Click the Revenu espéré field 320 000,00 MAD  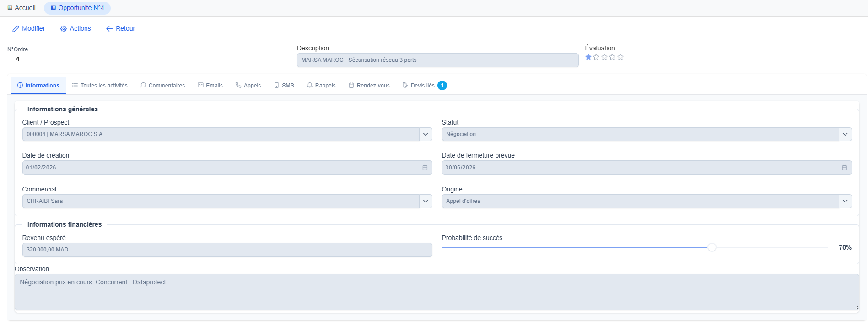[227, 250]
